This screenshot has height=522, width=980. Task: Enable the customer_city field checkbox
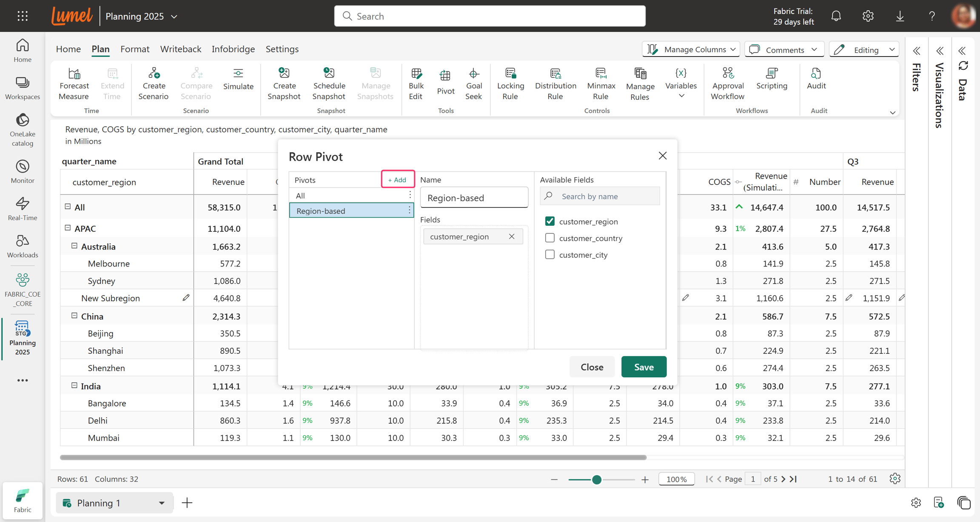550,254
